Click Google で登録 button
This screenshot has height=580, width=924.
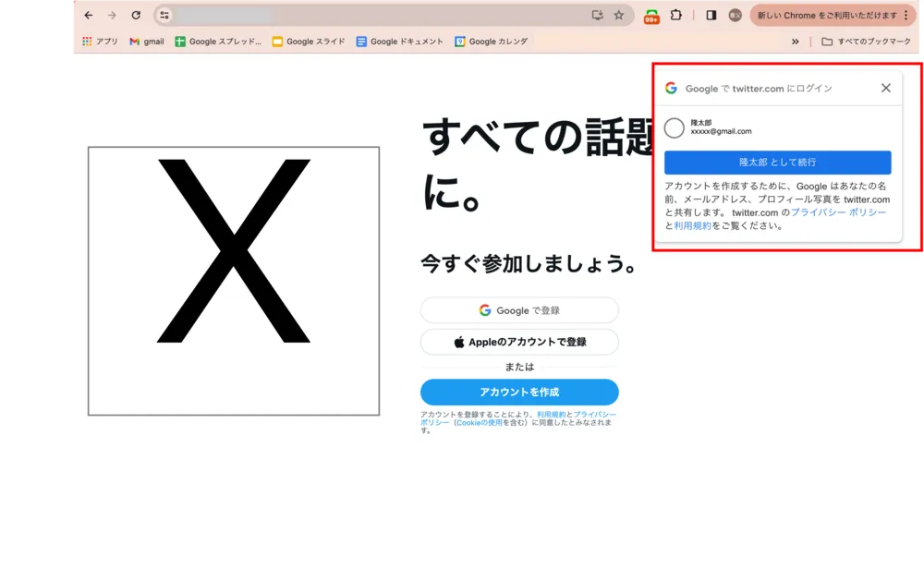tap(519, 310)
